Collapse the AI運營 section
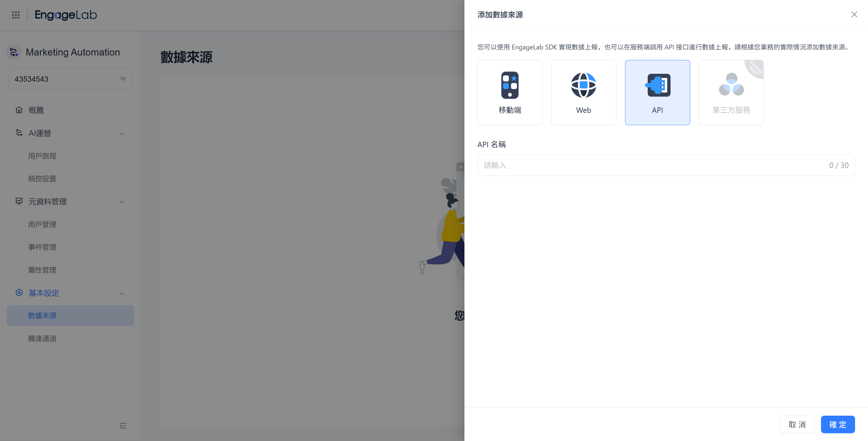 pyautogui.click(x=122, y=134)
